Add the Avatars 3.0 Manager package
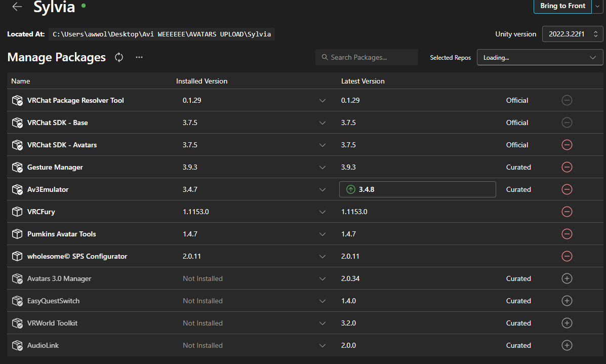Image resolution: width=606 pixels, height=364 pixels. pos(567,278)
